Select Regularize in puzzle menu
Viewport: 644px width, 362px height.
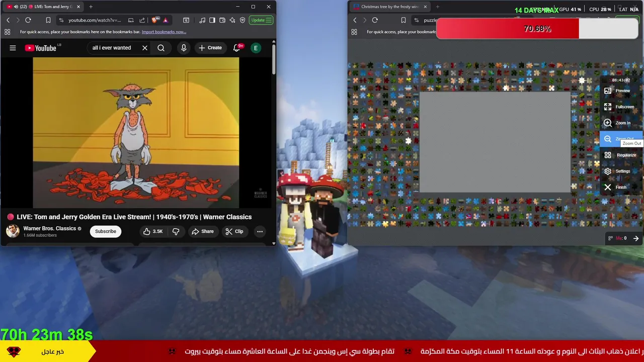click(x=621, y=155)
